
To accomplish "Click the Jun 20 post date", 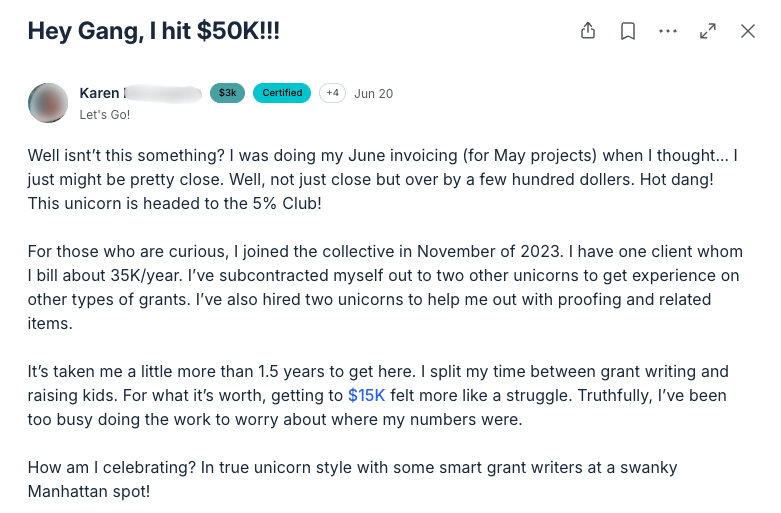I will pyautogui.click(x=373, y=94).
